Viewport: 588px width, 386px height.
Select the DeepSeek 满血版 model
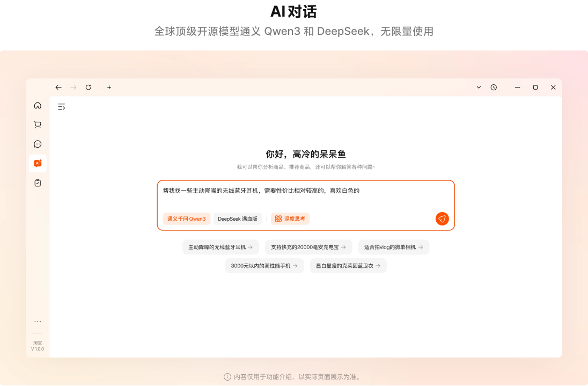tap(238, 219)
